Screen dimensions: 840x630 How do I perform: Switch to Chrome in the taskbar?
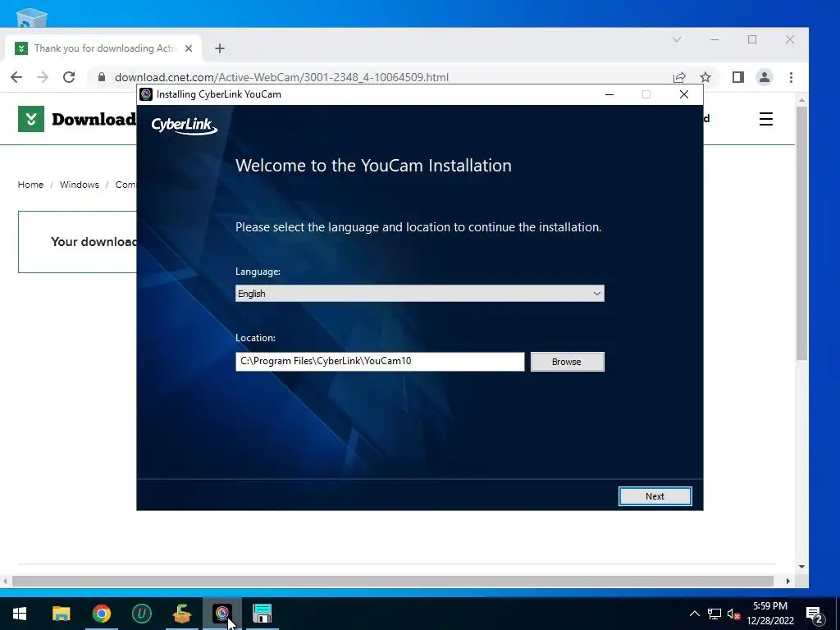(x=101, y=614)
